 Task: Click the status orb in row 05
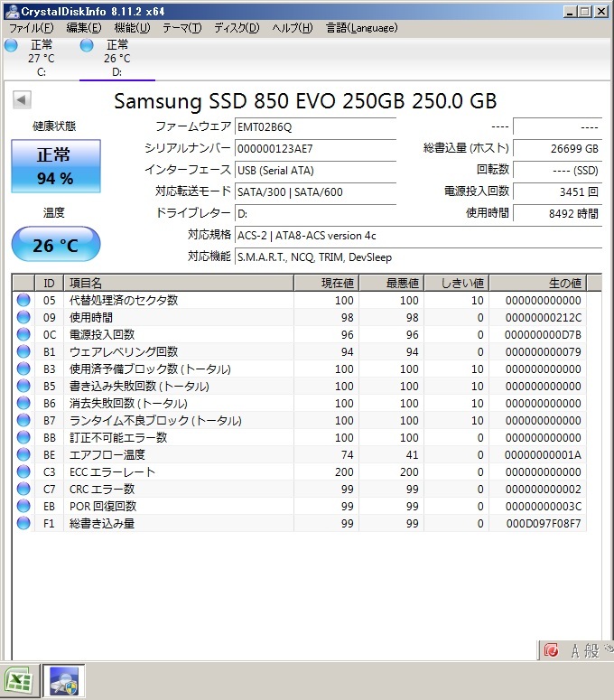click(23, 300)
